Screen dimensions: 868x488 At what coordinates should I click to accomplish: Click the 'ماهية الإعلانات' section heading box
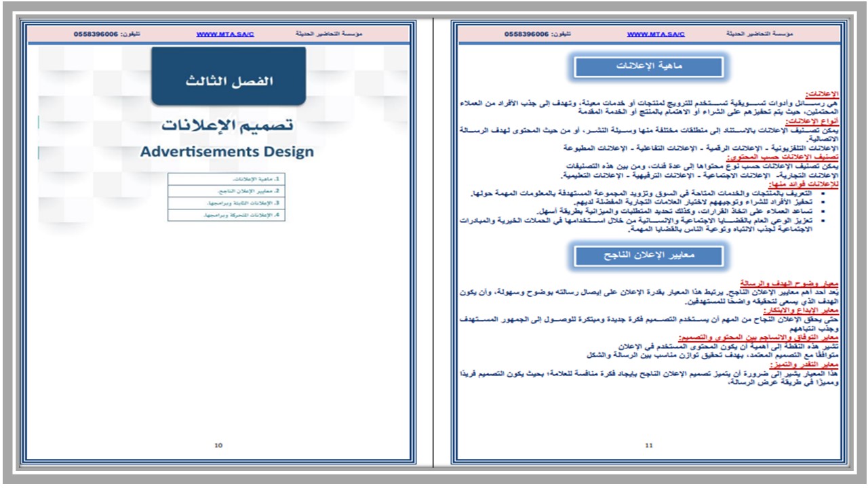tap(649, 66)
